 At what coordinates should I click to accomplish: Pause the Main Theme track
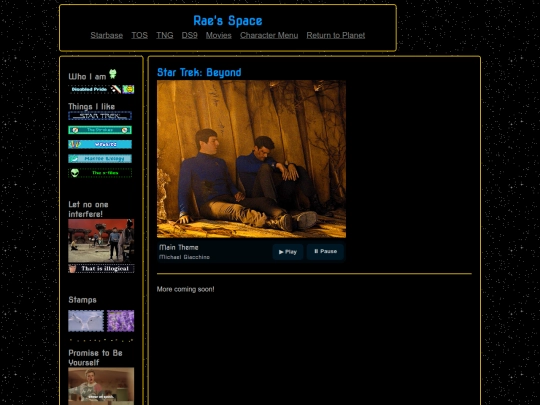pos(325,251)
